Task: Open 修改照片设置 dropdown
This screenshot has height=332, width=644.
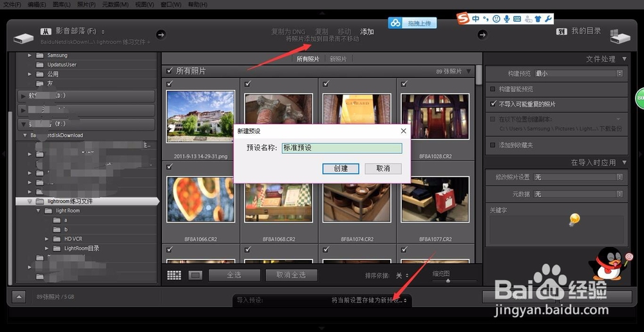Action: [x=578, y=178]
